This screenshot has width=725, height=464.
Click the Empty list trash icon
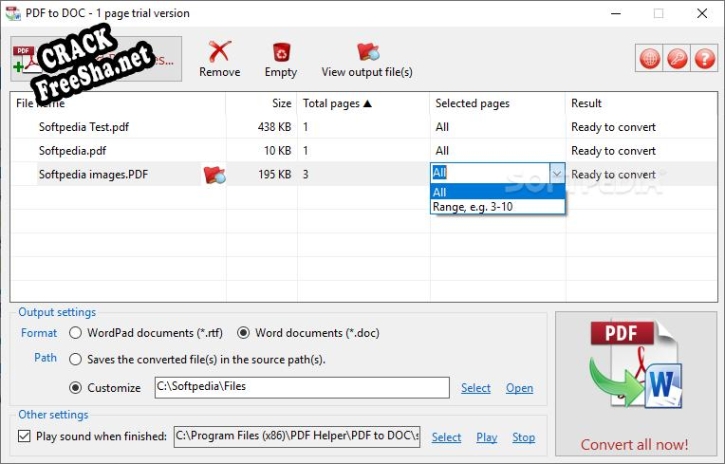point(281,52)
